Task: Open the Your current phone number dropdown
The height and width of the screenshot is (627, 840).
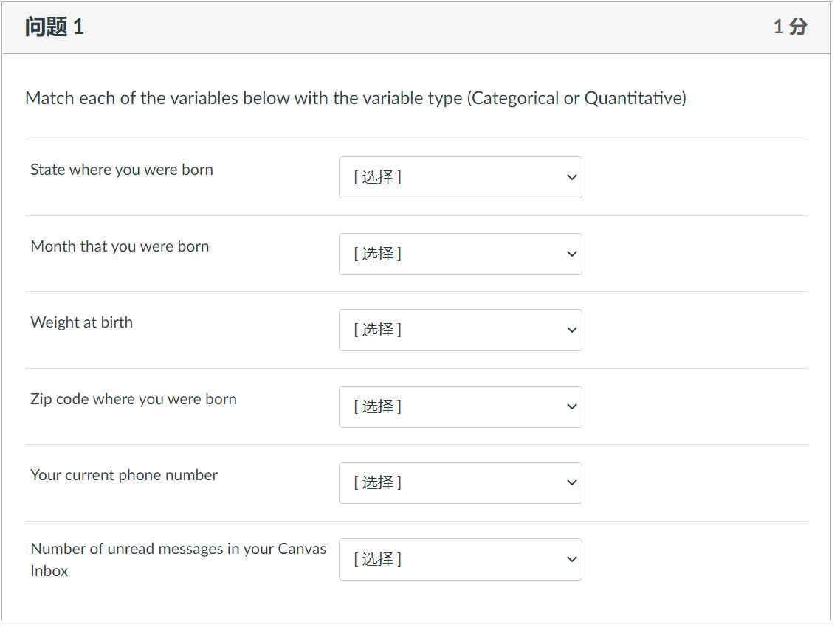Action: point(460,482)
